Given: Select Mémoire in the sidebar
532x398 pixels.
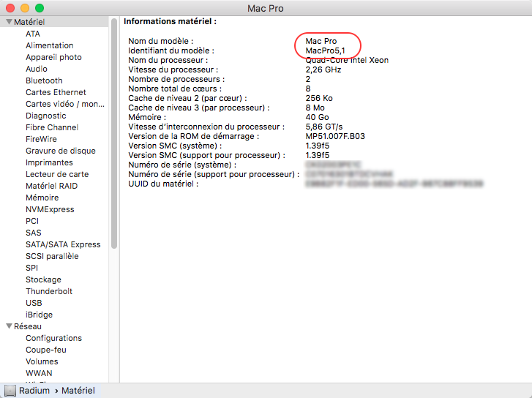Looking at the screenshot, I should tap(42, 198).
